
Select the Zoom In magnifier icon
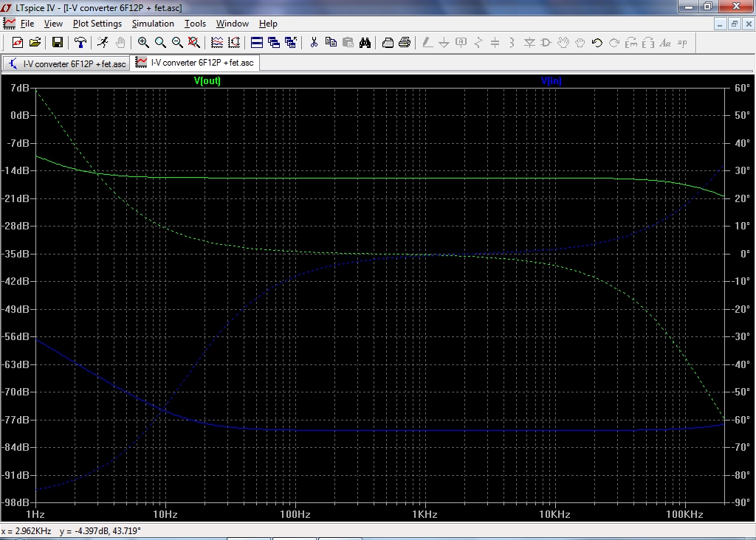(x=143, y=43)
